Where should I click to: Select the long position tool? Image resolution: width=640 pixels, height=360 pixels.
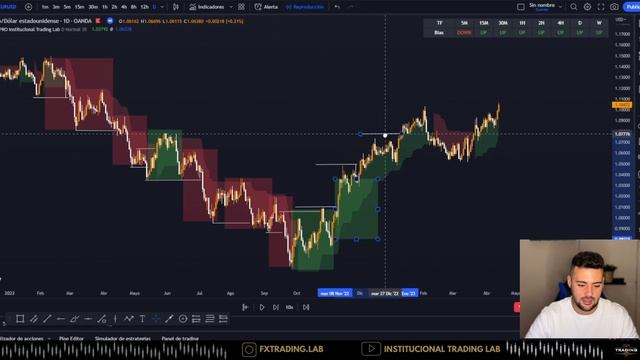[196, 319]
